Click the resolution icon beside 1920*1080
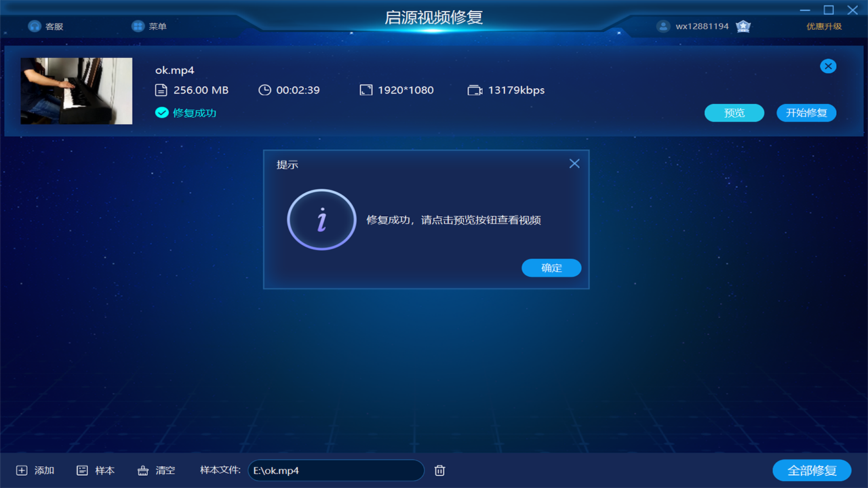The height and width of the screenshot is (488, 868). tap(366, 89)
